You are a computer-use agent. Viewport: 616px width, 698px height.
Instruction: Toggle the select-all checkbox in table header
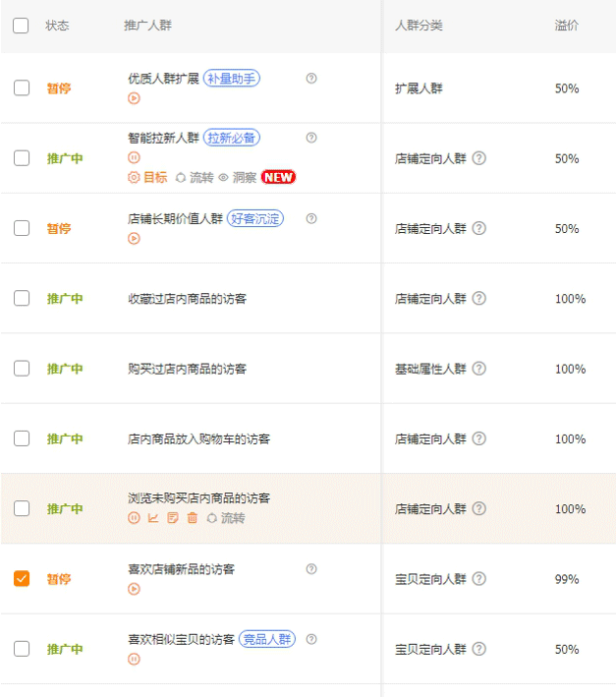pyautogui.click(x=21, y=26)
